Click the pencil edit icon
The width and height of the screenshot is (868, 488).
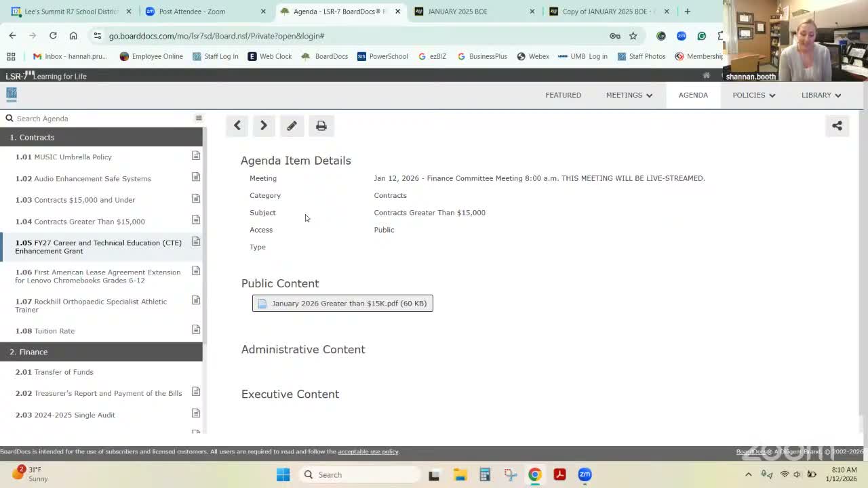click(292, 125)
